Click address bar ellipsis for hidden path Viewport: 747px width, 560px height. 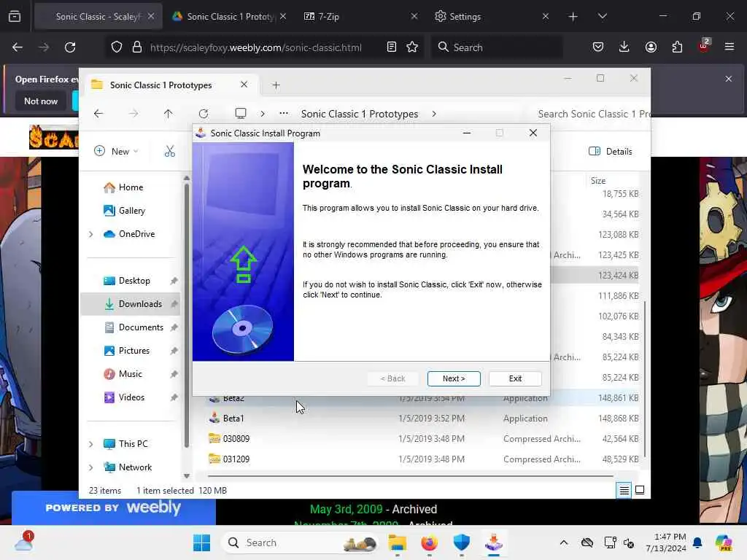point(284,113)
